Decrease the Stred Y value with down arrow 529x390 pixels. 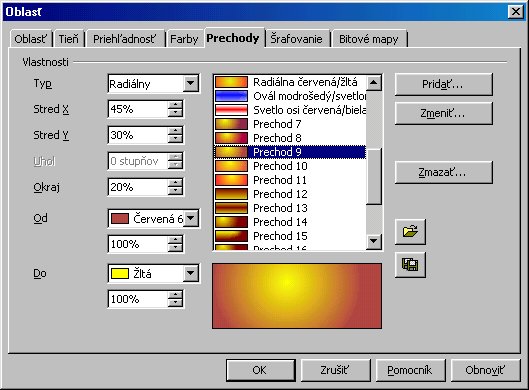pyautogui.click(x=175, y=139)
